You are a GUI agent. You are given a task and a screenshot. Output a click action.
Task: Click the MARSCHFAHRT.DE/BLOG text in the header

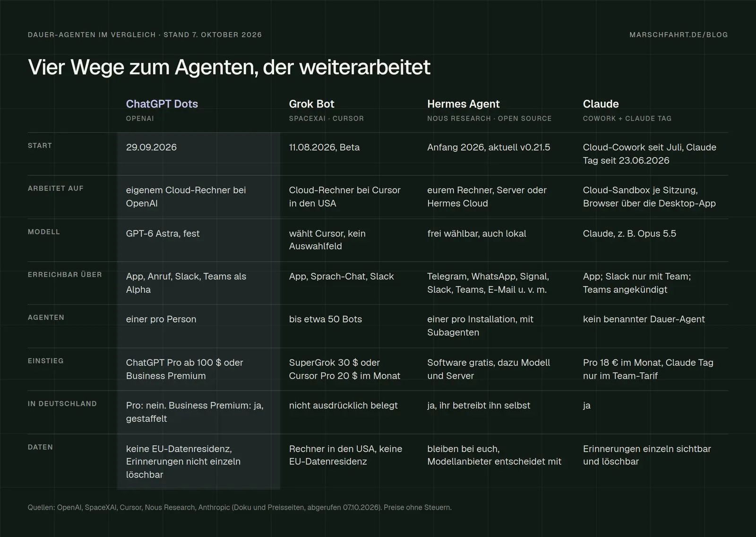pyautogui.click(x=679, y=35)
